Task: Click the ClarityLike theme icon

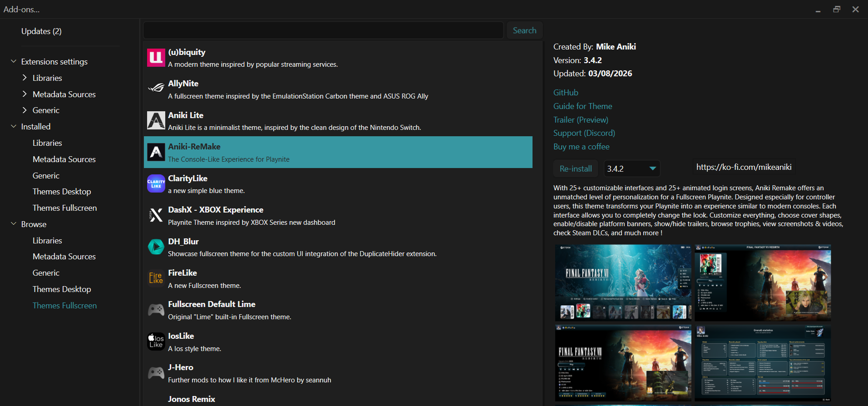Action: 156,183
